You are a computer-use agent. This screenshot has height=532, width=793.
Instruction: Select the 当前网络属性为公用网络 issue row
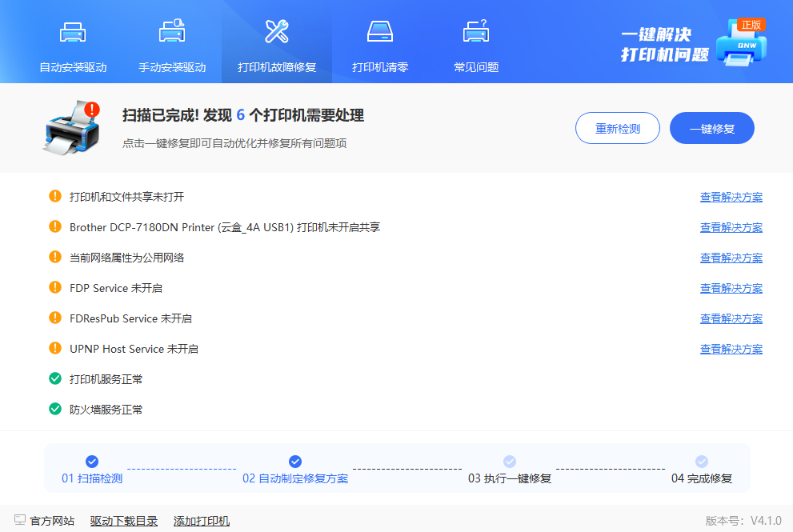point(127,258)
